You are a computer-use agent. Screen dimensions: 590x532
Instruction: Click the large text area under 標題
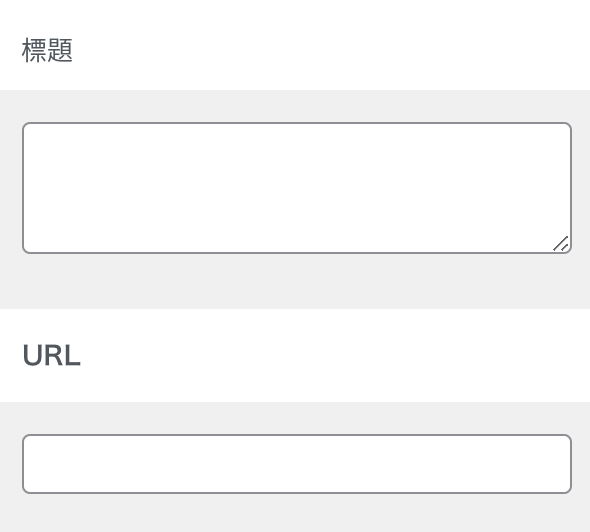[297, 188]
